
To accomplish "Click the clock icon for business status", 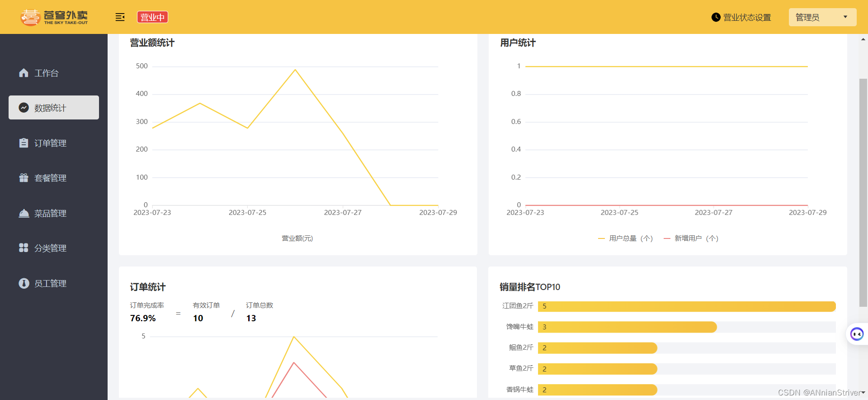I will point(716,17).
